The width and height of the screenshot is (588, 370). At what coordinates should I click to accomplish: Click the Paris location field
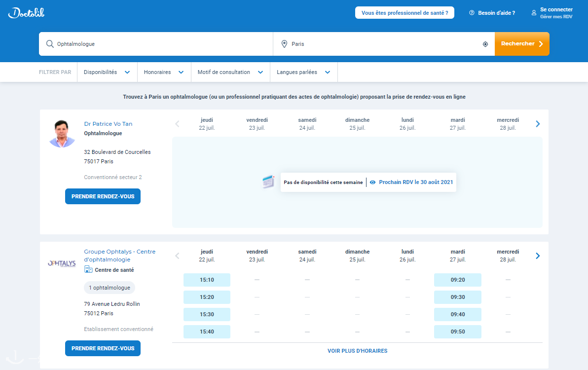(x=384, y=44)
